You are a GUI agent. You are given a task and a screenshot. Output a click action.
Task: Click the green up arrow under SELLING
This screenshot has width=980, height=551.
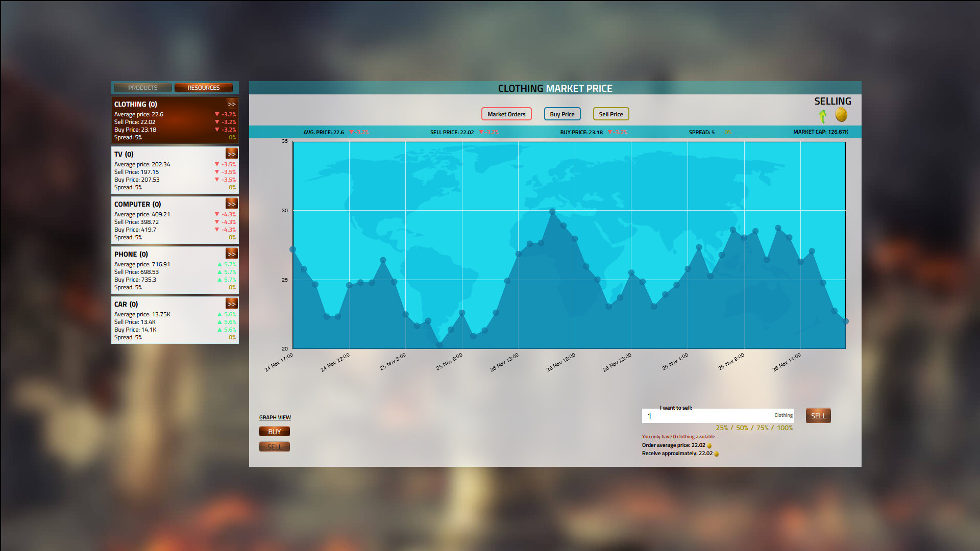[x=822, y=116]
